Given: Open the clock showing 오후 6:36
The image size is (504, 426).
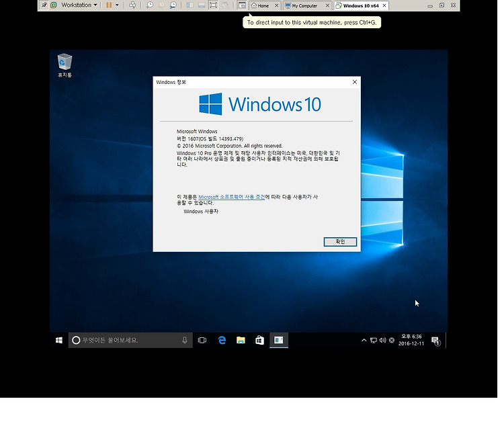Looking at the screenshot, I should (x=411, y=340).
